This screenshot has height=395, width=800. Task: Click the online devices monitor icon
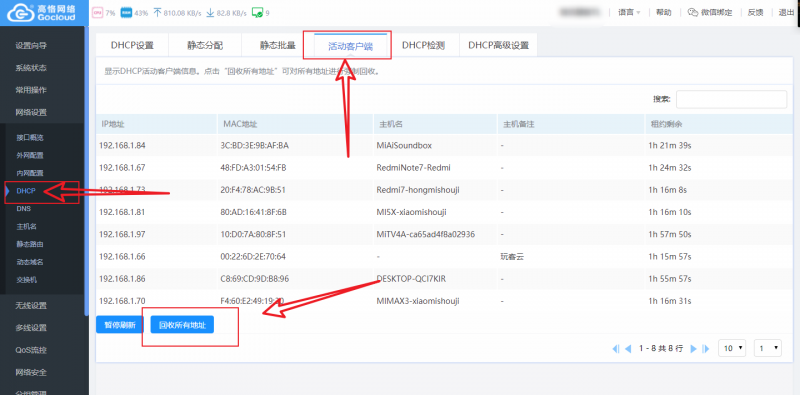click(x=258, y=13)
